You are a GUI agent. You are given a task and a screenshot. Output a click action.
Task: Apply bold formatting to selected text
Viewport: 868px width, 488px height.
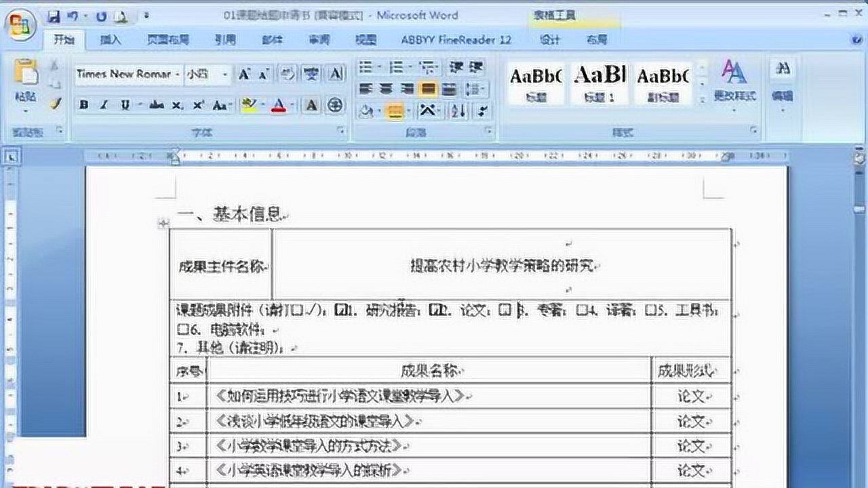click(x=82, y=106)
